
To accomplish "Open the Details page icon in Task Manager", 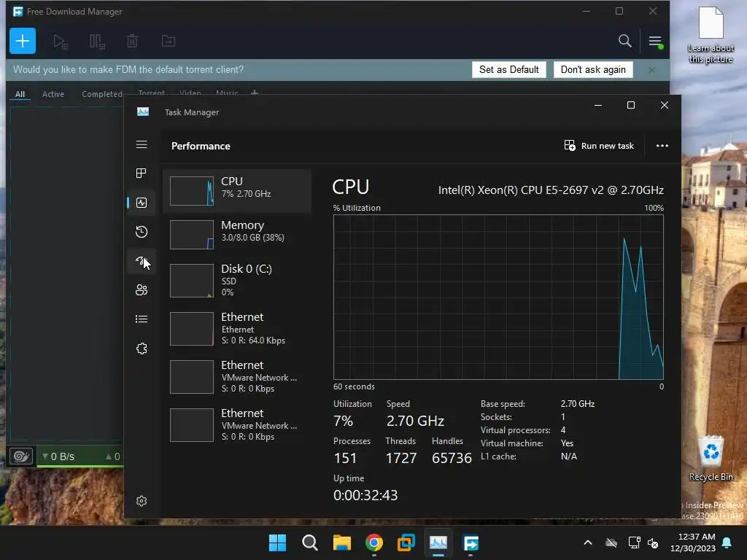I will pyautogui.click(x=142, y=319).
